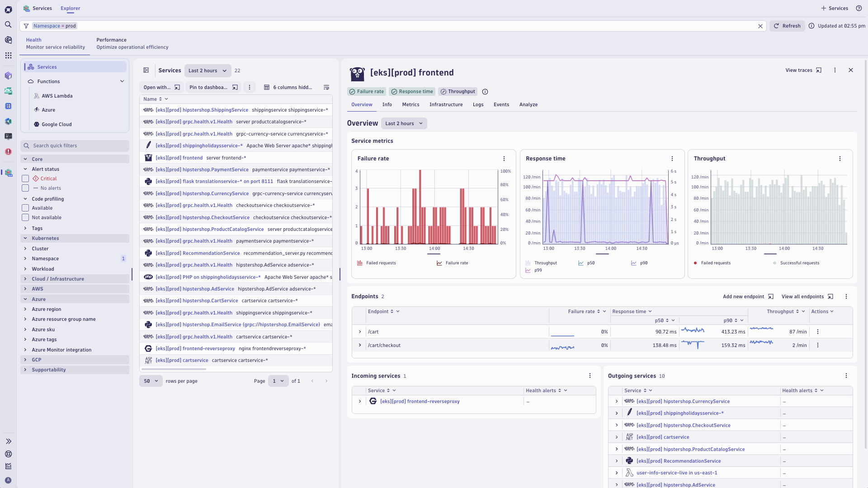Collapse the Functions section in the sidebar
The width and height of the screenshot is (868, 488).
click(x=122, y=81)
